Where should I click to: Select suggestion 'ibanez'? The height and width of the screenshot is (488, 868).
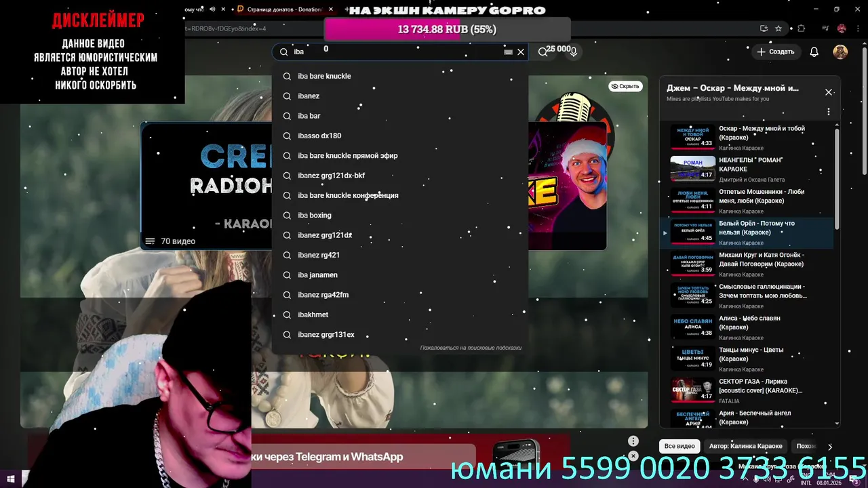pos(399,96)
